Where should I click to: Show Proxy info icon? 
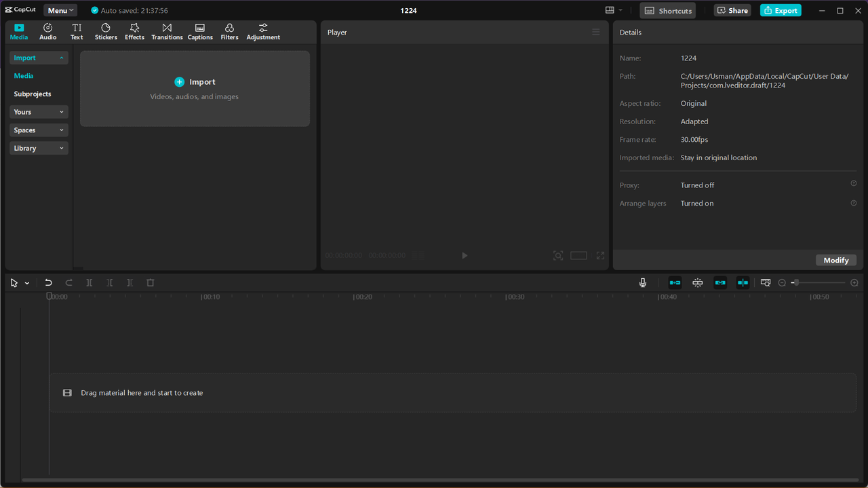[854, 183]
